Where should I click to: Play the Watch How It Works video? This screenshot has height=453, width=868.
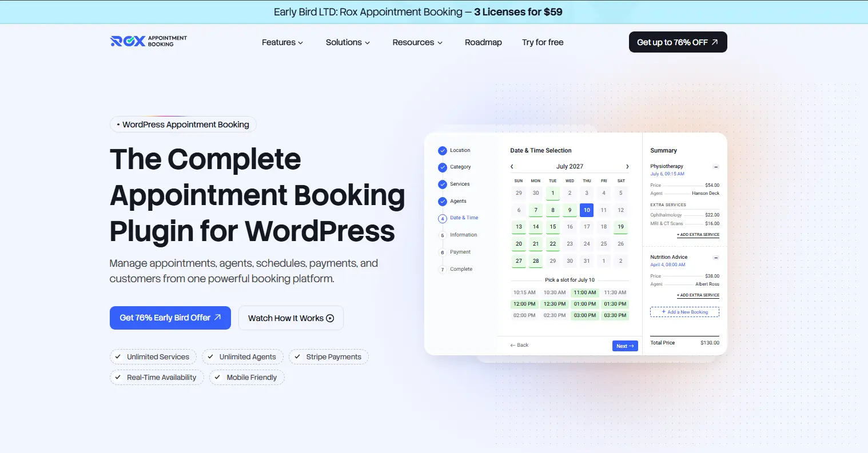(x=291, y=318)
